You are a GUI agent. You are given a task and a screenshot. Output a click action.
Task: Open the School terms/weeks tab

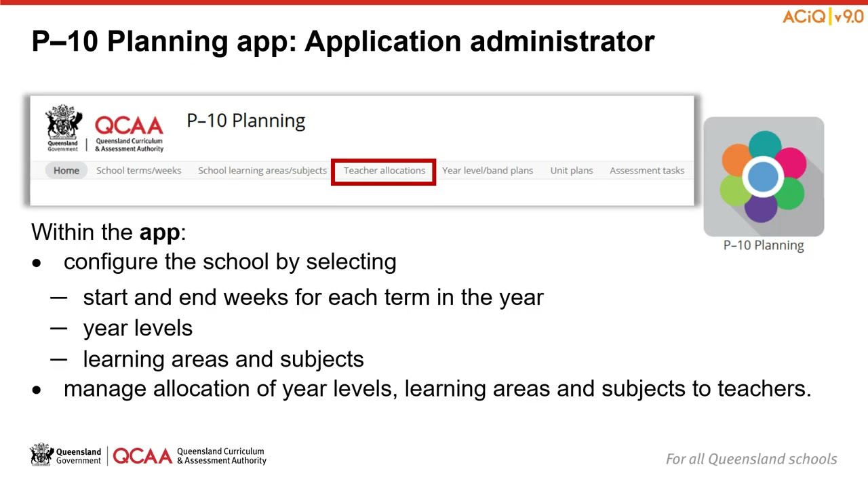pos(138,171)
